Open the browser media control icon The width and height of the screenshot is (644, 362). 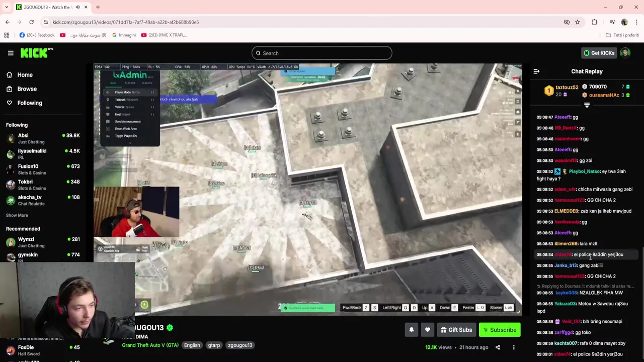coord(612,22)
